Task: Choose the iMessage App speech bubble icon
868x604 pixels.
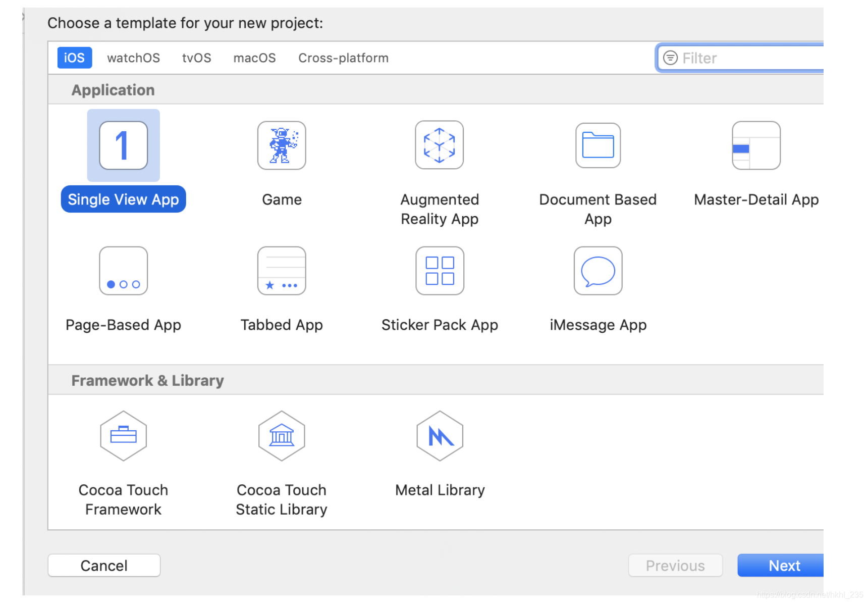Action: pos(598,271)
